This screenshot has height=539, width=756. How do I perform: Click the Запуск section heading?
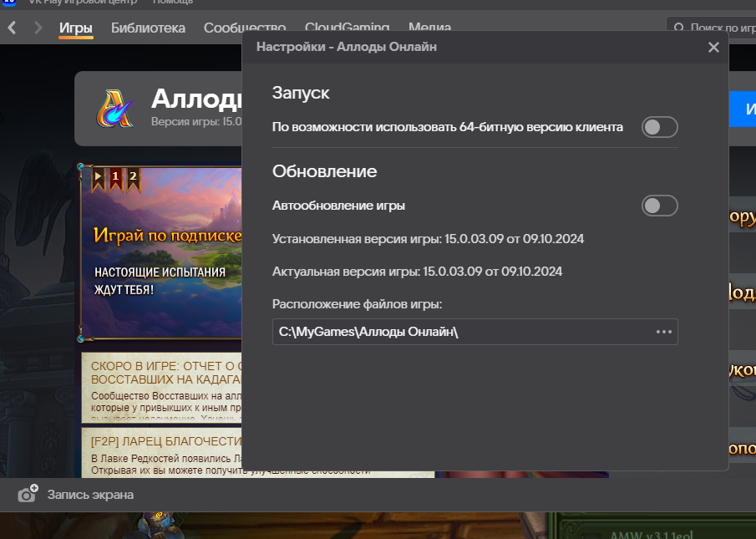(301, 93)
